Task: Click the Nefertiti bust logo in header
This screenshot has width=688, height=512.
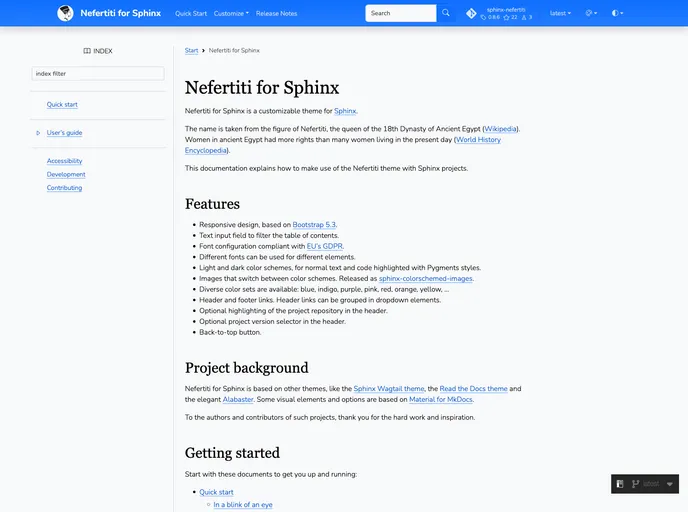Action: coord(65,13)
